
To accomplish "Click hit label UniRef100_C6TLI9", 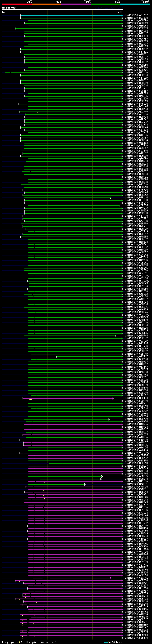I will [x=136, y=78].
